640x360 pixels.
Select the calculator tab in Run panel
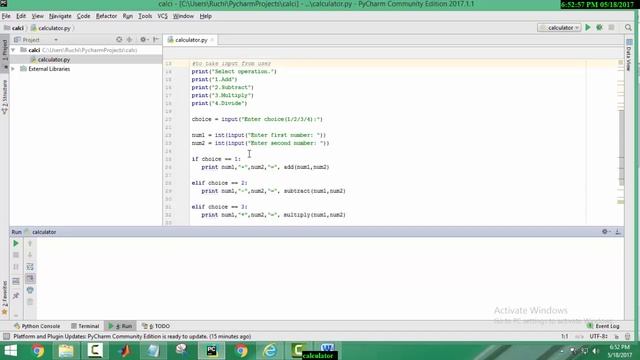click(x=40, y=232)
